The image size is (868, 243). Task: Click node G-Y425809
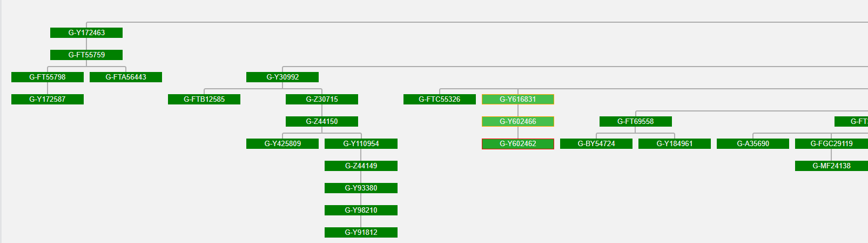click(x=282, y=144)
